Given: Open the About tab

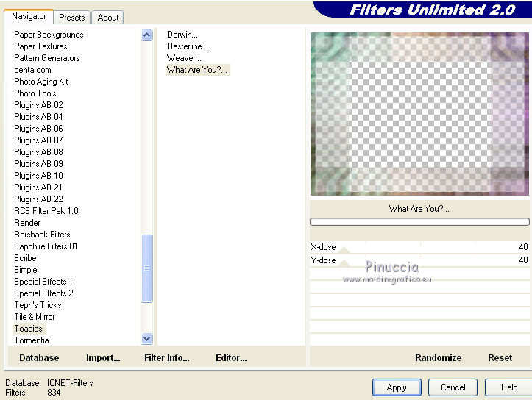Looking at the screenshot, I should click(108, 18).
